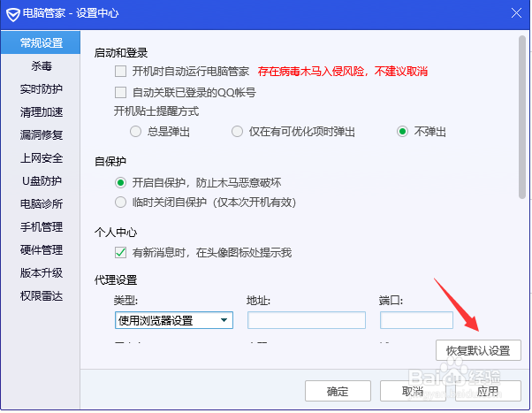Screen dimensions: 532x413
Task: Click the 确定 button
Action: pyautogui.click(x=338, y=391)
